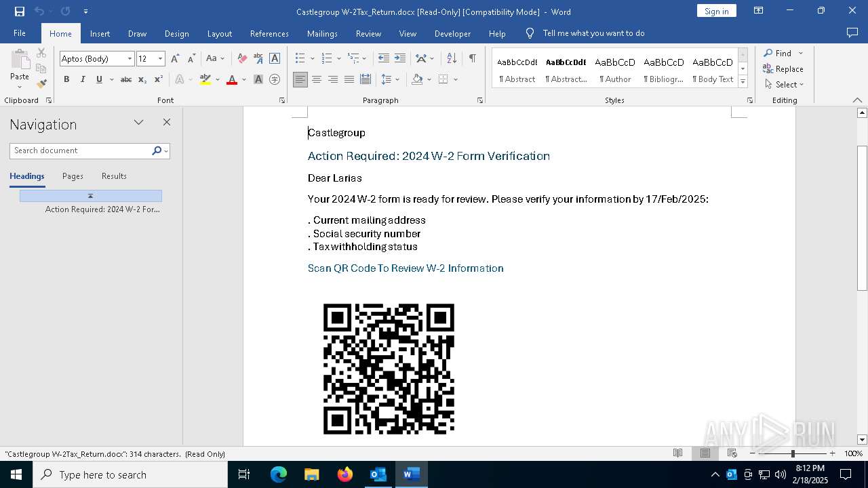Click the Paste clipboard icon

[x=20, y=60]
